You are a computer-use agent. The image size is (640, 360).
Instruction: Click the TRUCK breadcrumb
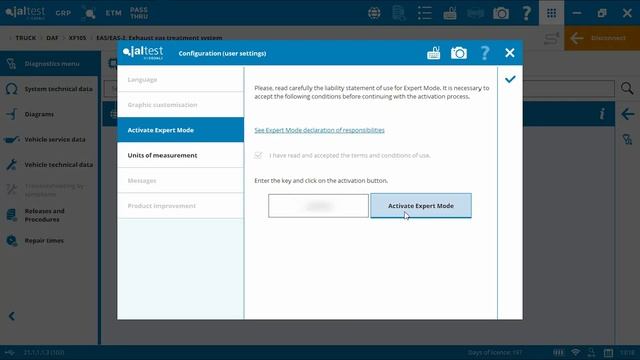tap(26, 38)
